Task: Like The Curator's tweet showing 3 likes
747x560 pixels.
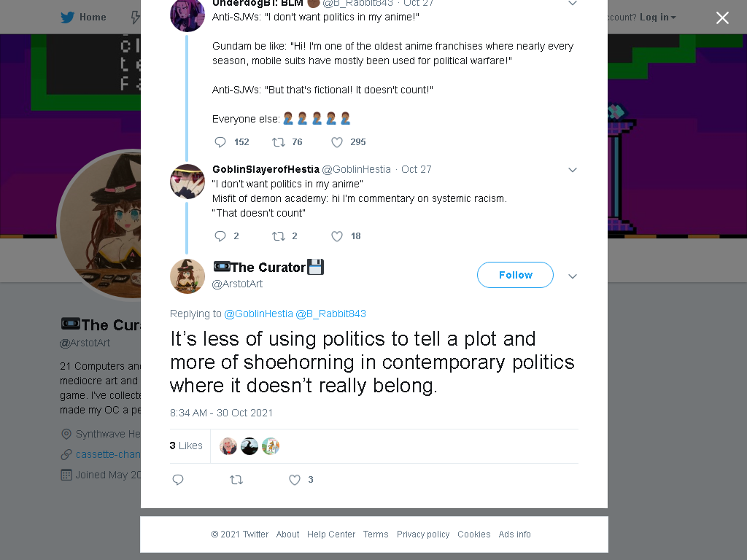Action: 295,480
